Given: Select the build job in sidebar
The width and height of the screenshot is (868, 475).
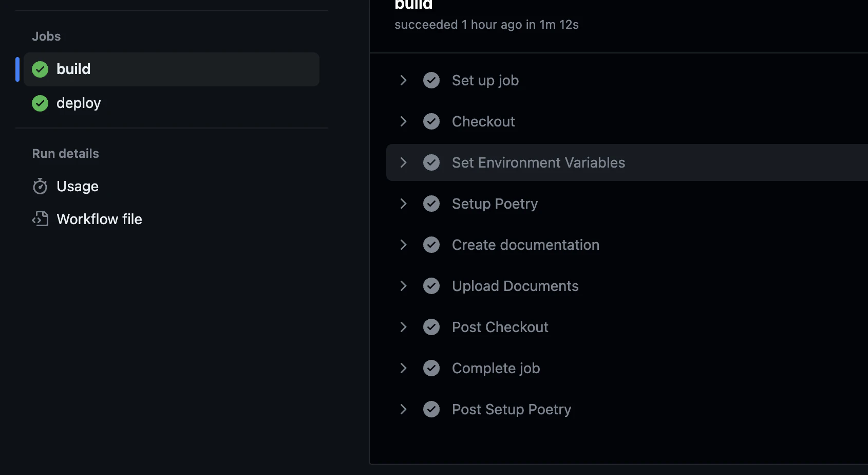Looking at the screenshot, I should click(172, 69).
